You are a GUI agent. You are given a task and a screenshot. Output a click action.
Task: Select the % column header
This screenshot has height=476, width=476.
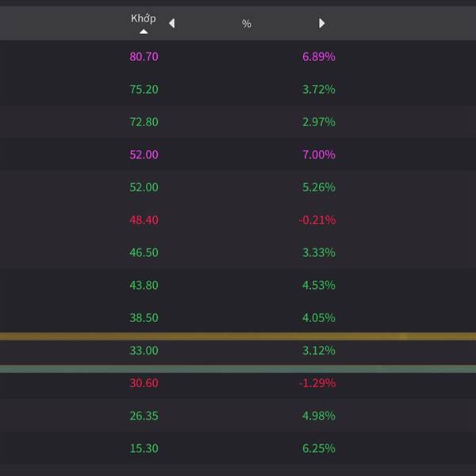click(x=246, y=24)
